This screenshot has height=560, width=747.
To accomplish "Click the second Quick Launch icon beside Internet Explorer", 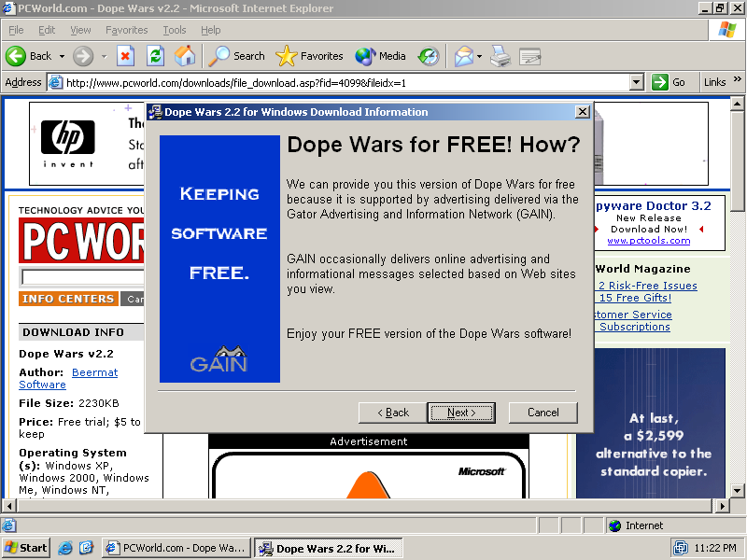I will (x=86, y=548).
